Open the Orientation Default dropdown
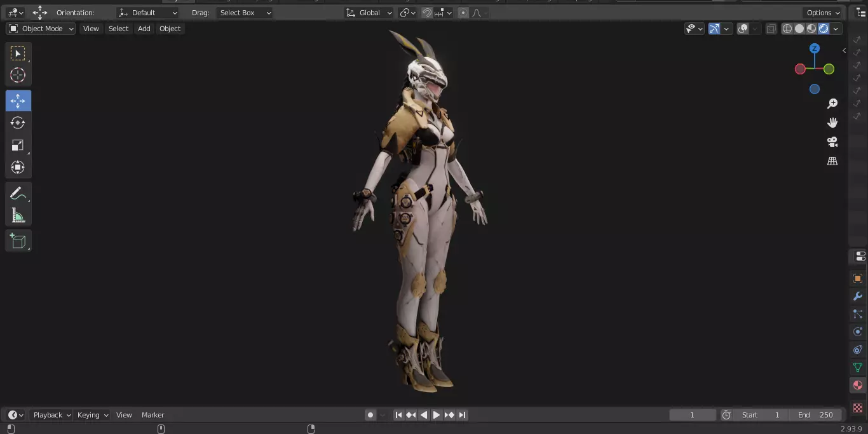The image size is (868, 434). [149, 13]
